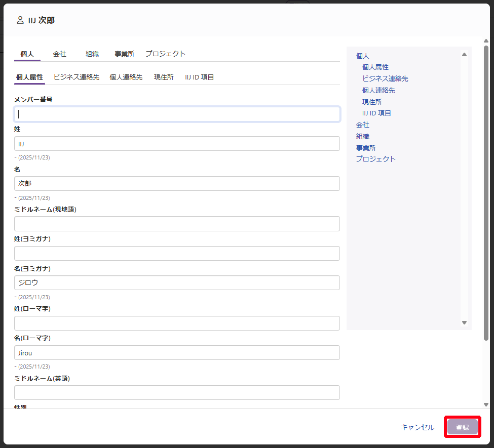
Task: Focus the メンバー番号 input field
Action: [x=177, y=114]
